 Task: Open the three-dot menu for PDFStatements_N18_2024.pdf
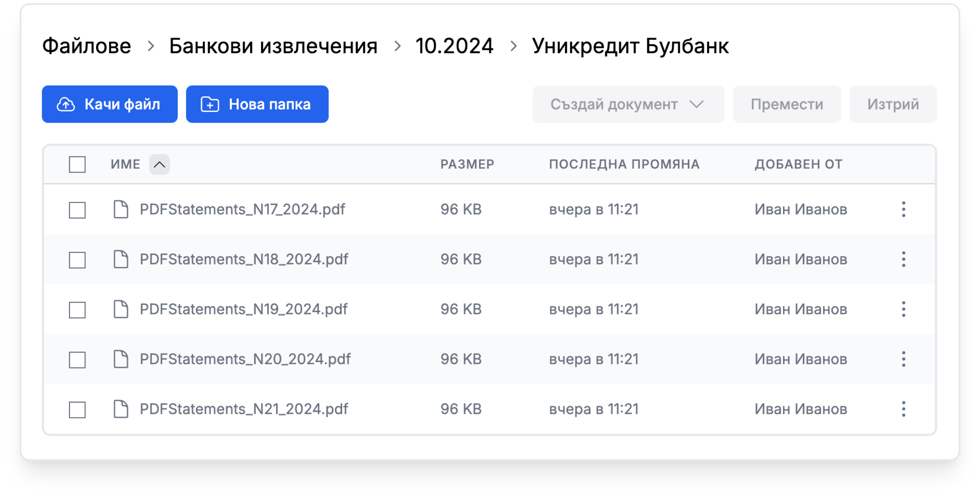coord(903,260)
